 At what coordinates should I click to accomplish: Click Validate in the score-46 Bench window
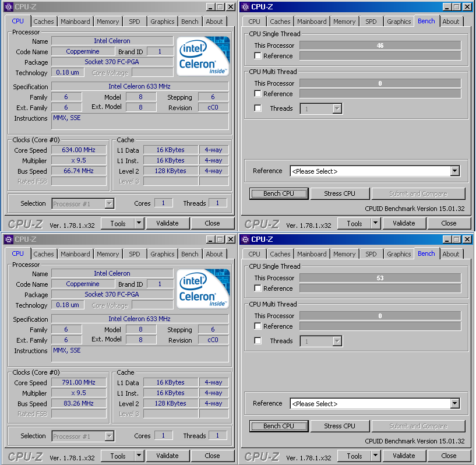pos(404,223)
